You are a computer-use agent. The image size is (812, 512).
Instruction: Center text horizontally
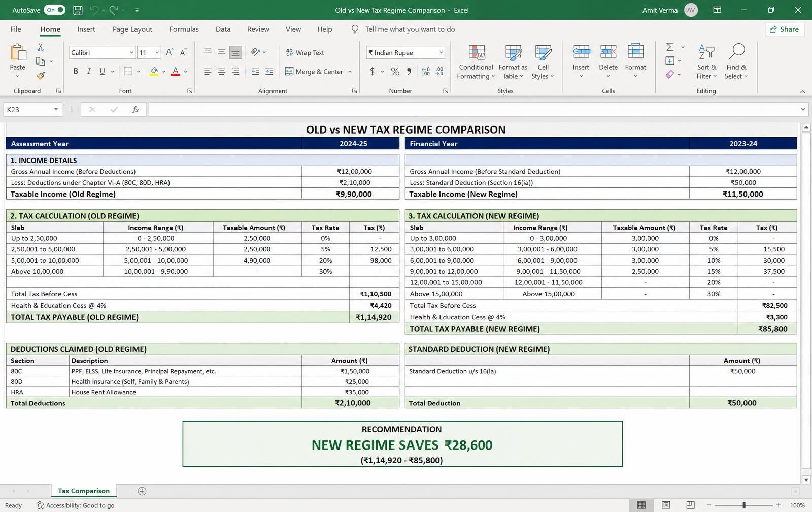click(x=222, y=72)
